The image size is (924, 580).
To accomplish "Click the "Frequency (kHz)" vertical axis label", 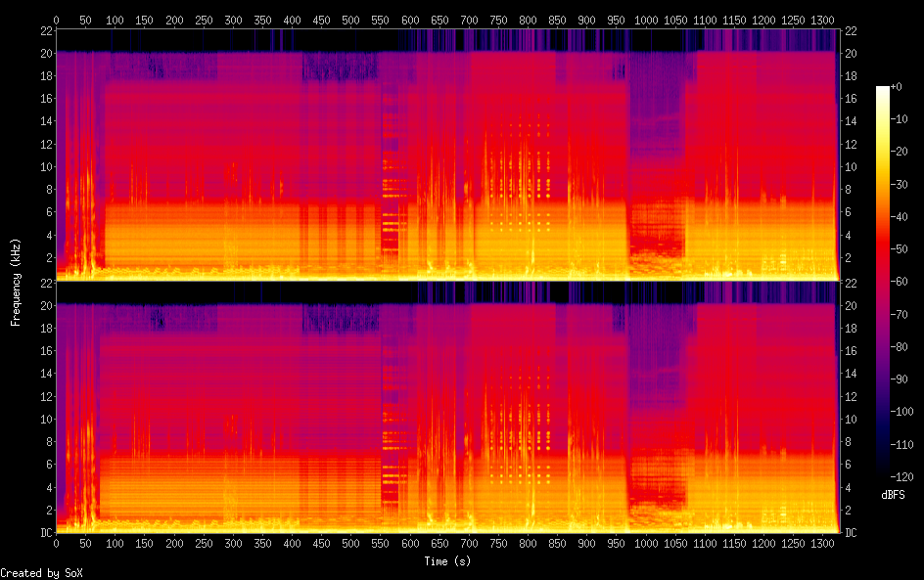I will [x=16, y=282].
